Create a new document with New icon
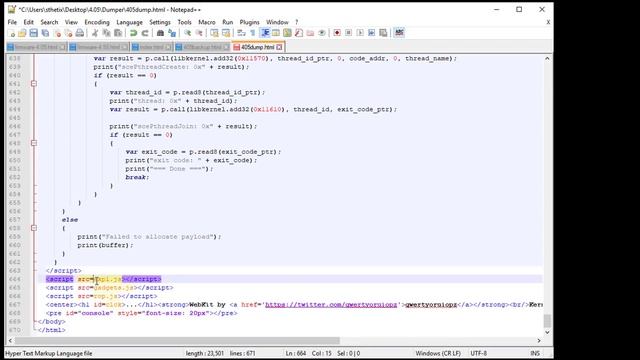This screenshot has width=640, height=360. [x=11, y=33]
